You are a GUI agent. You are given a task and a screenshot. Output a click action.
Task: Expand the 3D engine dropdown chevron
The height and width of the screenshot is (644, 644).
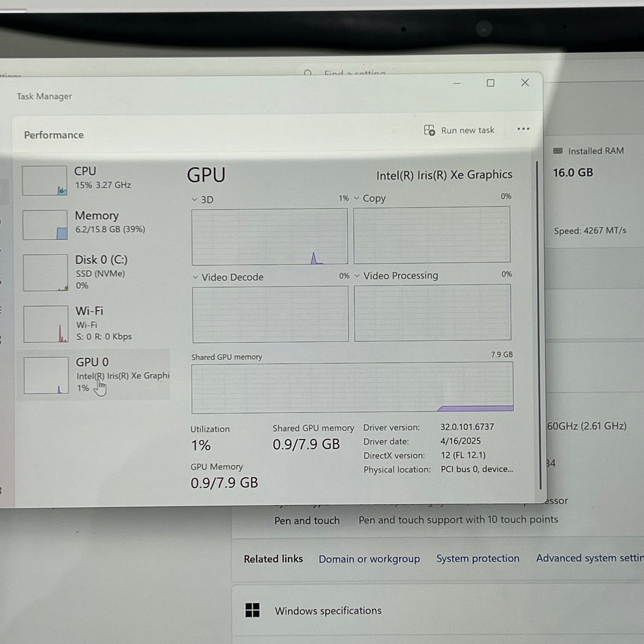click(194, 200)
